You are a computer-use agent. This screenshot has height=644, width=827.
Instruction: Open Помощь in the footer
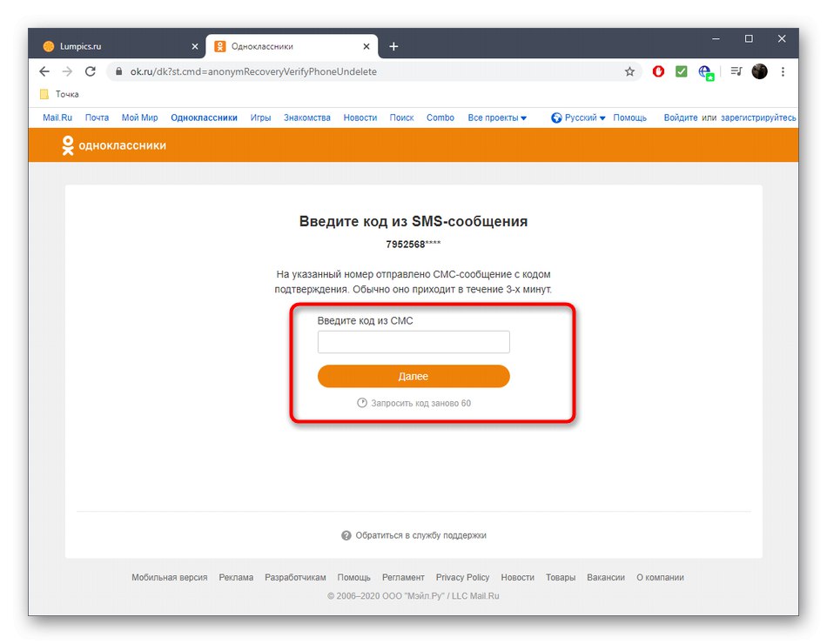(354, 578)
